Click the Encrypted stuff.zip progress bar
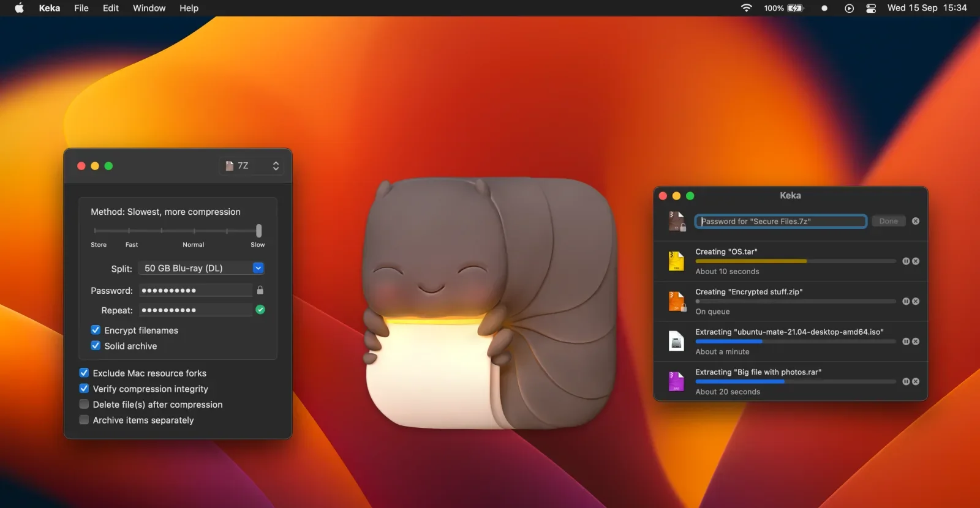Image resolution: width=980 pixels, height=508 pixels. [796, 301]
